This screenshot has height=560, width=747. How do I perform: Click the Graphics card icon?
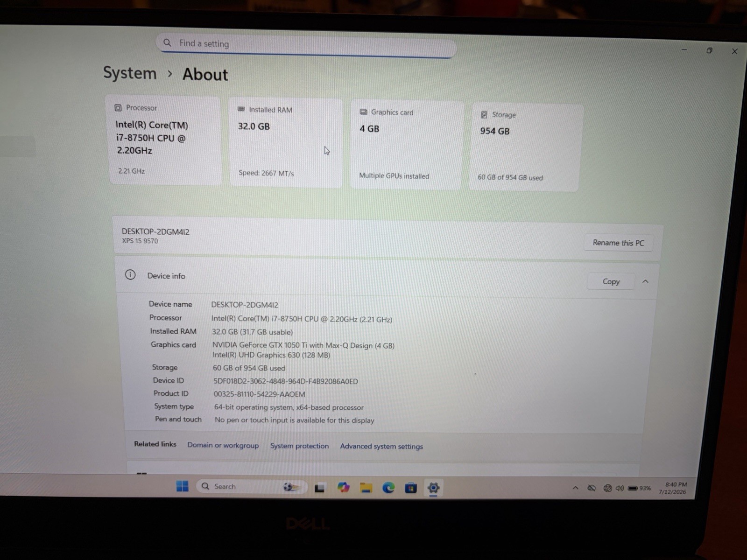pos(363,112)
